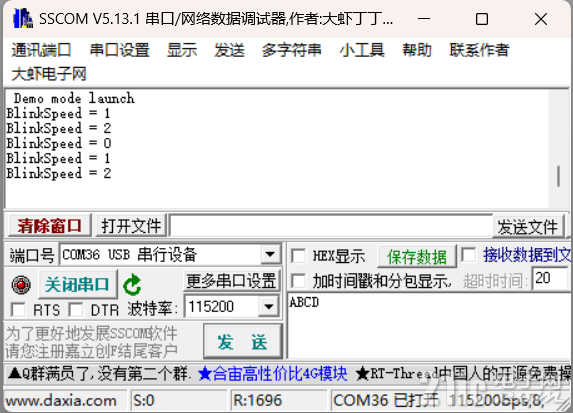Viewport: 573px width, 413px height.
Task: Click the 'Demo mode launch' line in receive window
Action: [74, 98]
